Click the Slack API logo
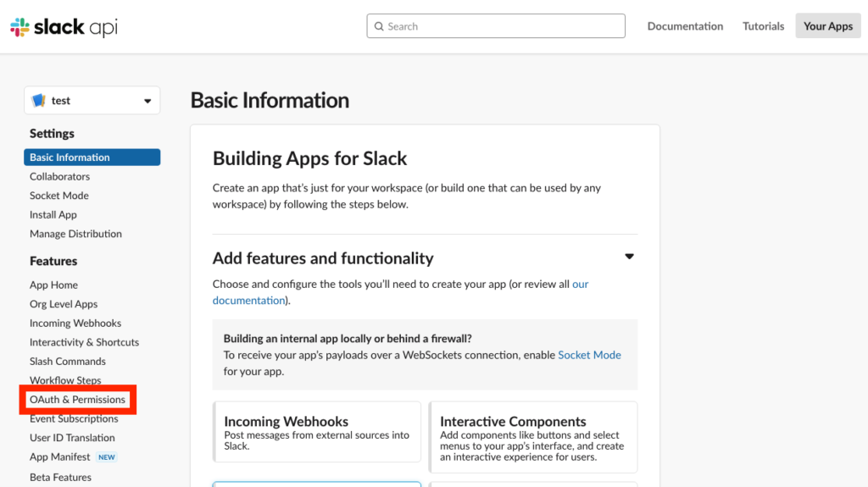The height and width of the screenshot is (487, 868). click(x=64, y=27)
